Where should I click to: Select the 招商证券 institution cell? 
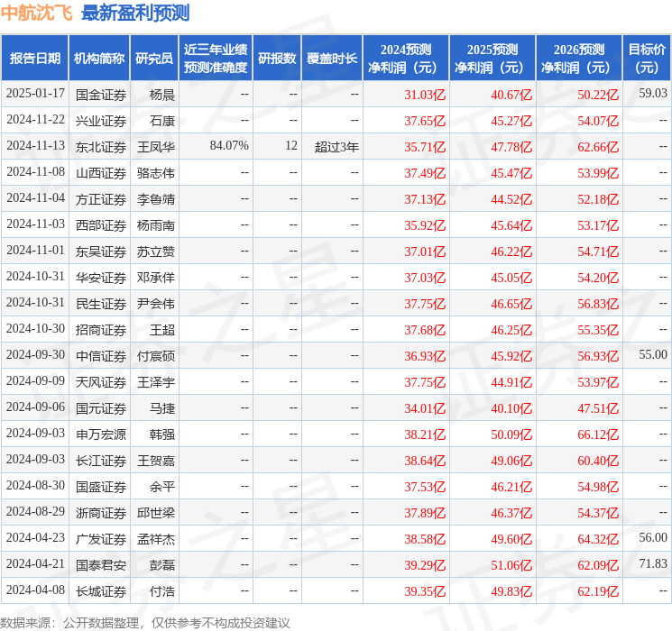(99, 329)
